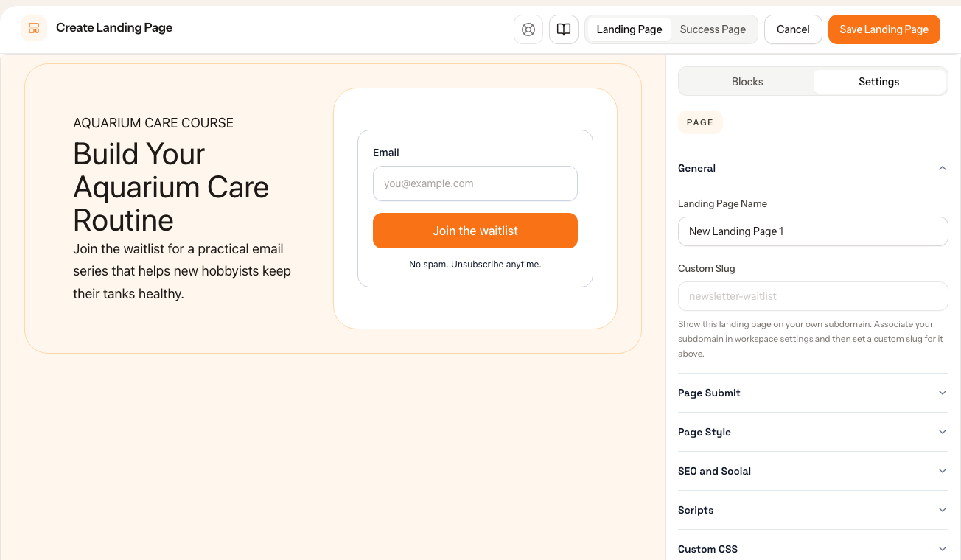This screenshot has height=560, width=961.
Task: Open the documentation book icon
Action: [x=564, y=29]
